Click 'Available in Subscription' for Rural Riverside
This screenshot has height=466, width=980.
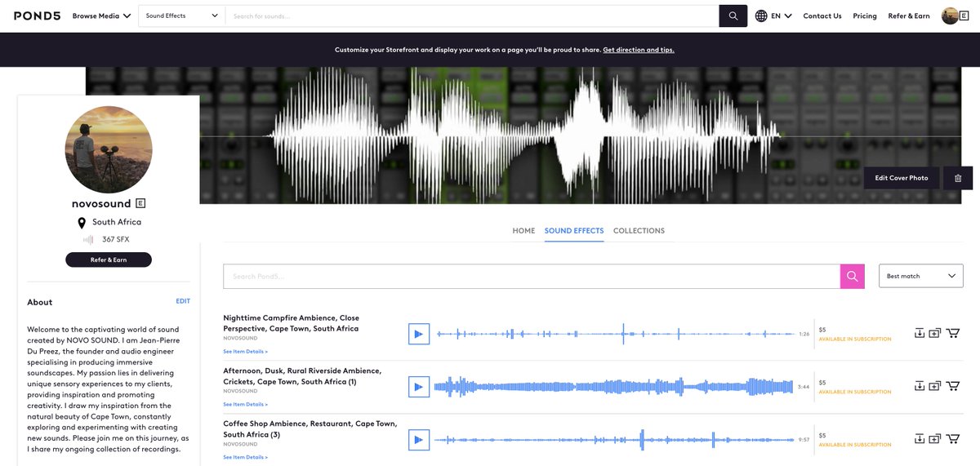855,393
